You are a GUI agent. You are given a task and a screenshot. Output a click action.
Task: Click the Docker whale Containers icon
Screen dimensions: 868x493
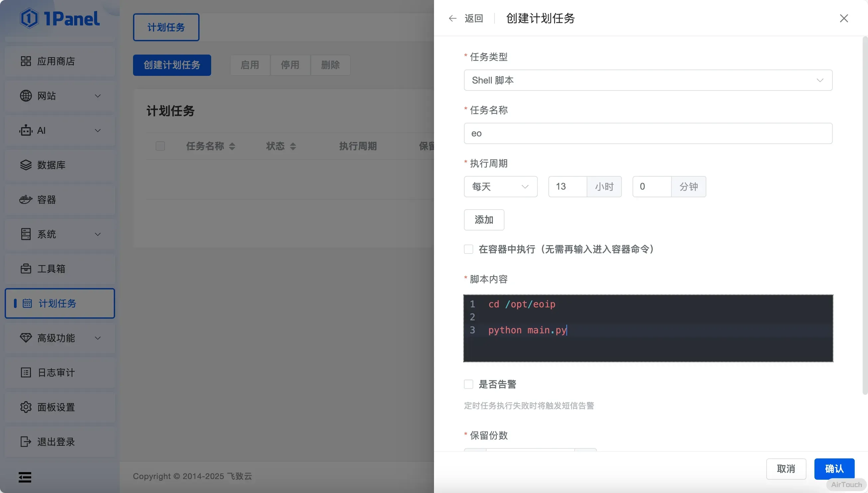pyautogui.click(x=26, y=200)
